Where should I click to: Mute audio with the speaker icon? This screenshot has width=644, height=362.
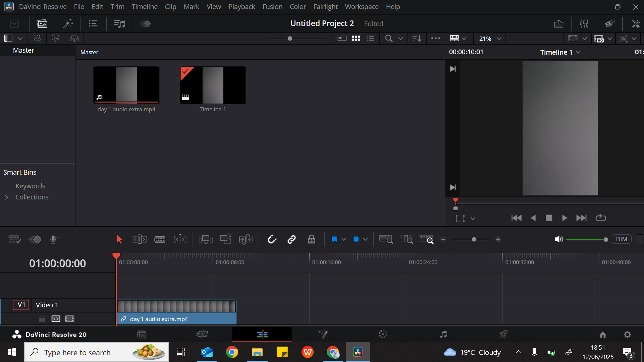click(x=559, y=239)
